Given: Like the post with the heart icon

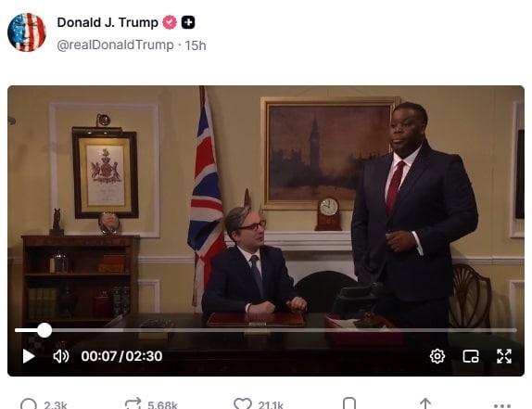Looking at the screenshot, I should [243, 404].
